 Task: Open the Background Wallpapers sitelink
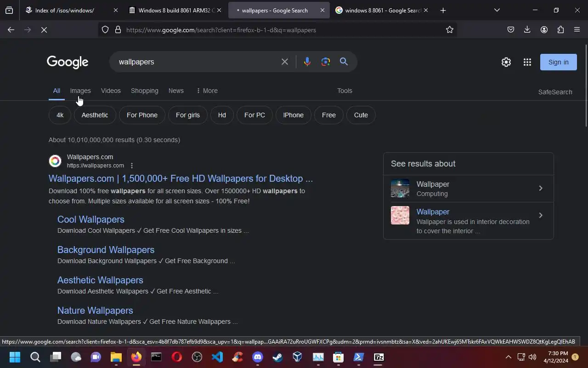[106, 250]
